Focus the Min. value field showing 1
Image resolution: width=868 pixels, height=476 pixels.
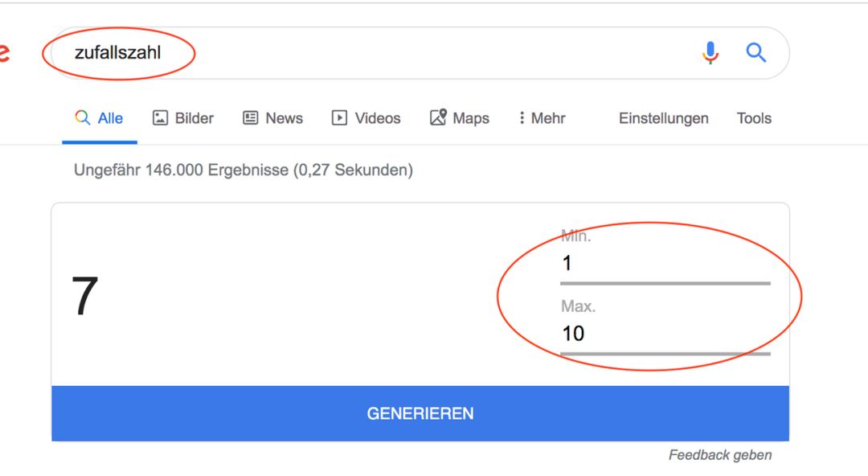point(665,264)
